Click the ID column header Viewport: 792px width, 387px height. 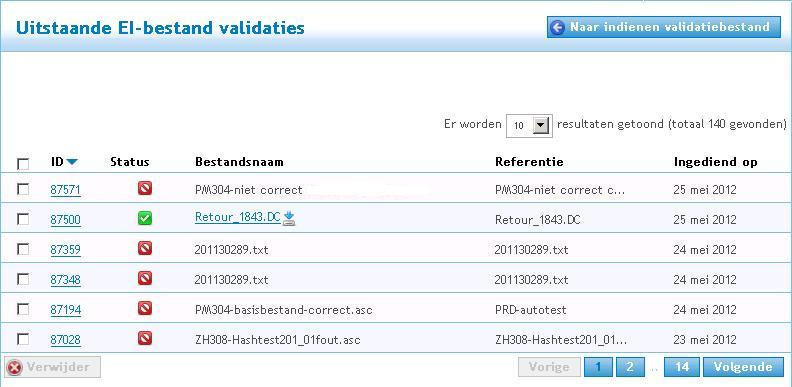[57, 162]
